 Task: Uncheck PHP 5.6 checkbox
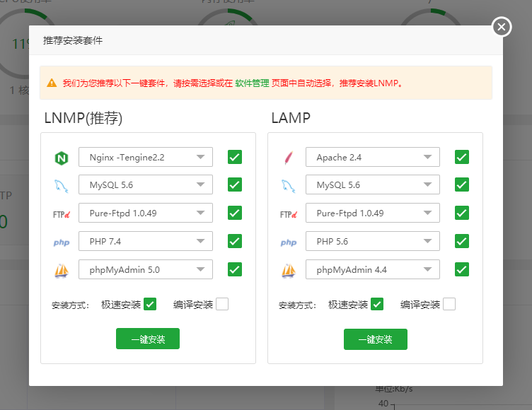click(462, 241)
